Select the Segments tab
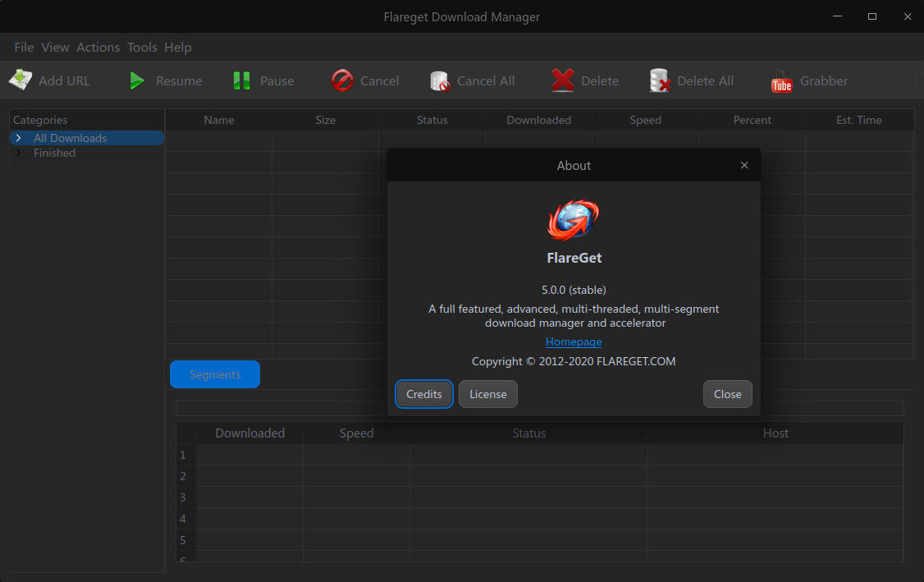 (215, 374)
